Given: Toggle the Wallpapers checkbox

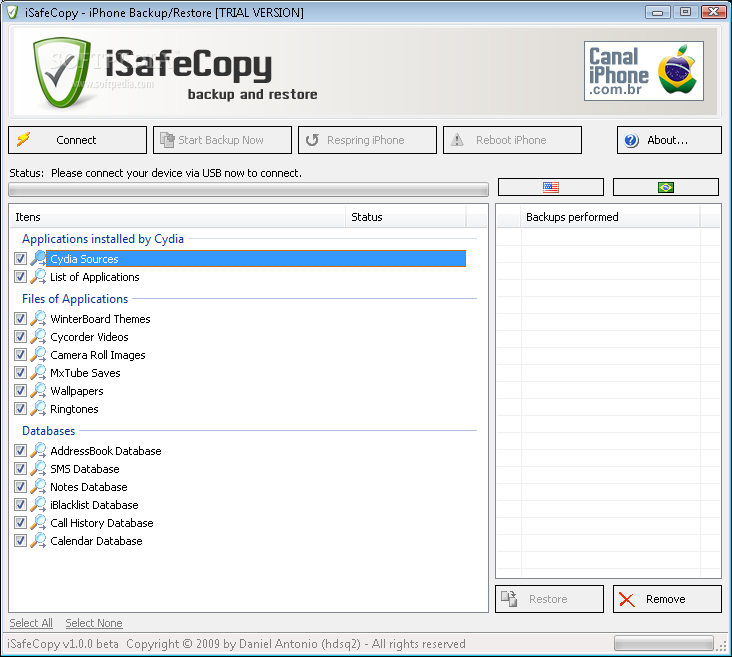Looking at the screenshot, I should coord(20,390).
